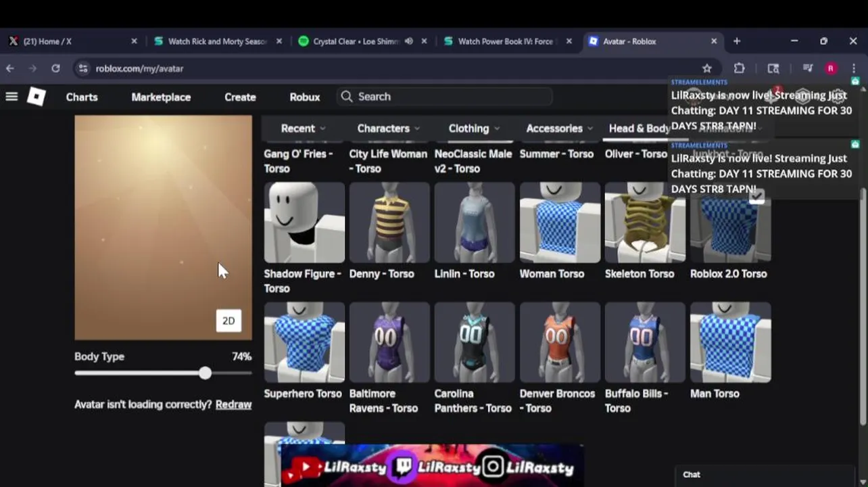
Task: Mute the Crystal Clear tab audio icon
Action: click(x=409, y=41)
